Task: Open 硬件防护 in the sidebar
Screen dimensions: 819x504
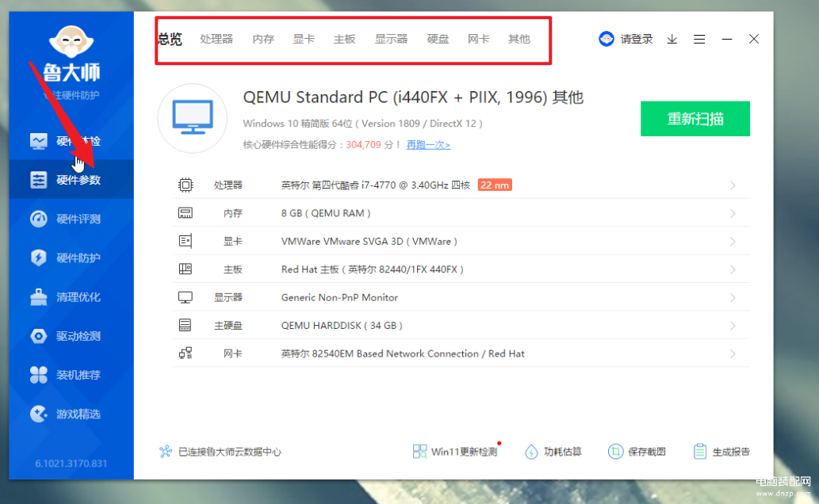Action: click(x=71, y=258)
